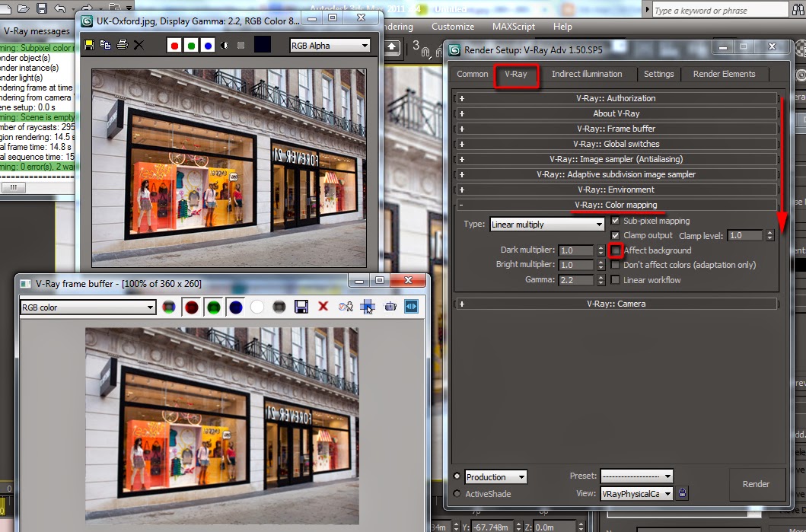Uncheck the Affect background option

tap(615, 250)
